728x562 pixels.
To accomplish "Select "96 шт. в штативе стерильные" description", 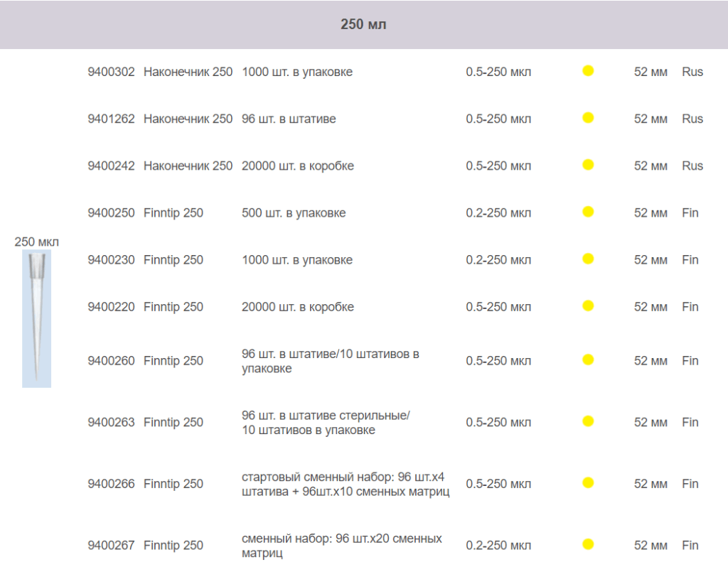I will [x=326, y=415].
